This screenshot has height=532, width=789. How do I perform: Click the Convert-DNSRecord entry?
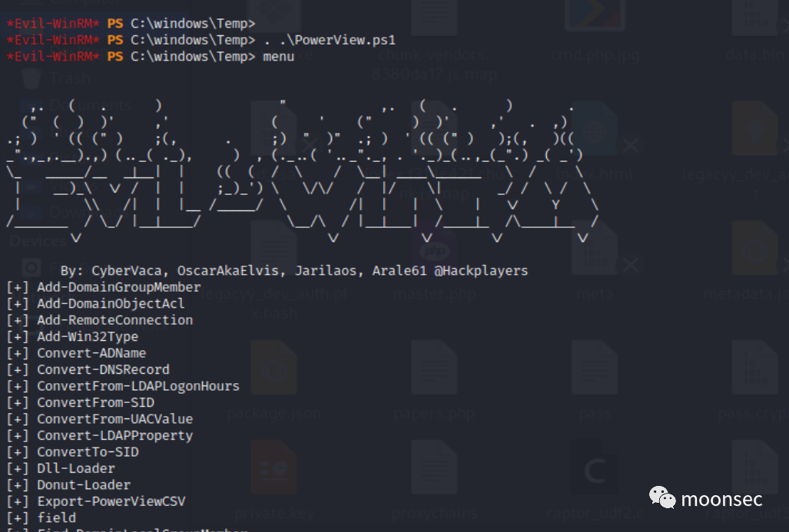[x=103, y=369]
